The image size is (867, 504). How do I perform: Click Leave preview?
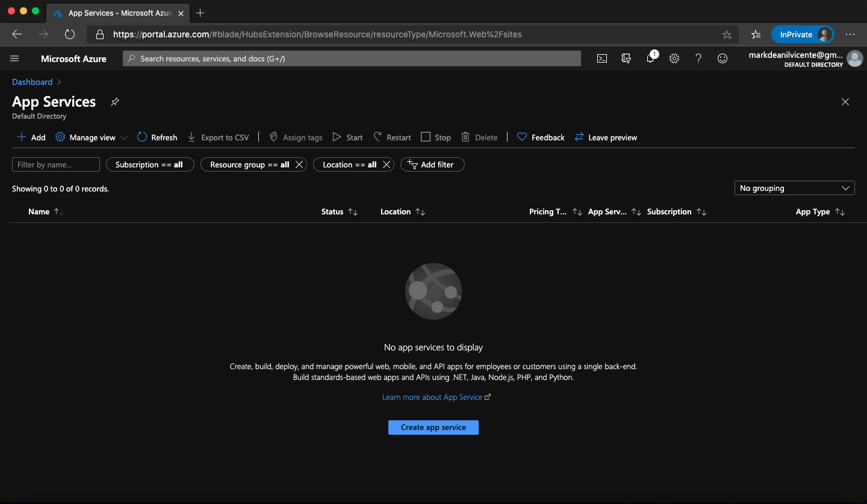click(606, 137)
